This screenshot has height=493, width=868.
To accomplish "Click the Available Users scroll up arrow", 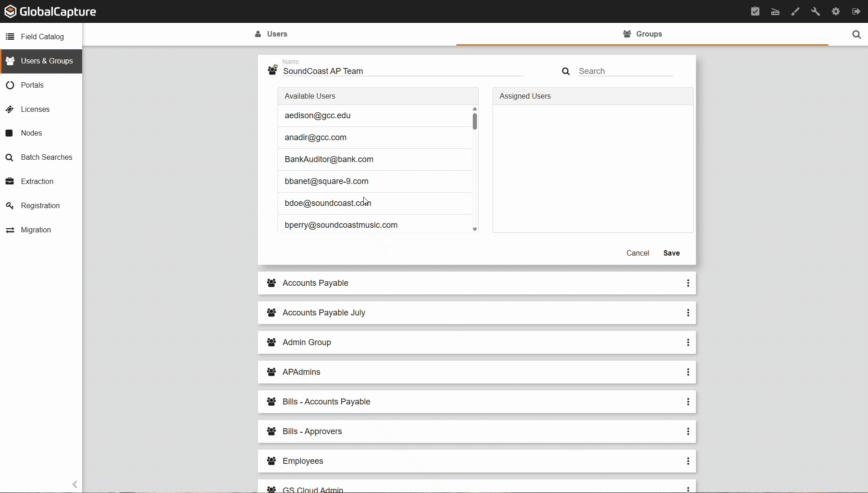I will (475, 109).
